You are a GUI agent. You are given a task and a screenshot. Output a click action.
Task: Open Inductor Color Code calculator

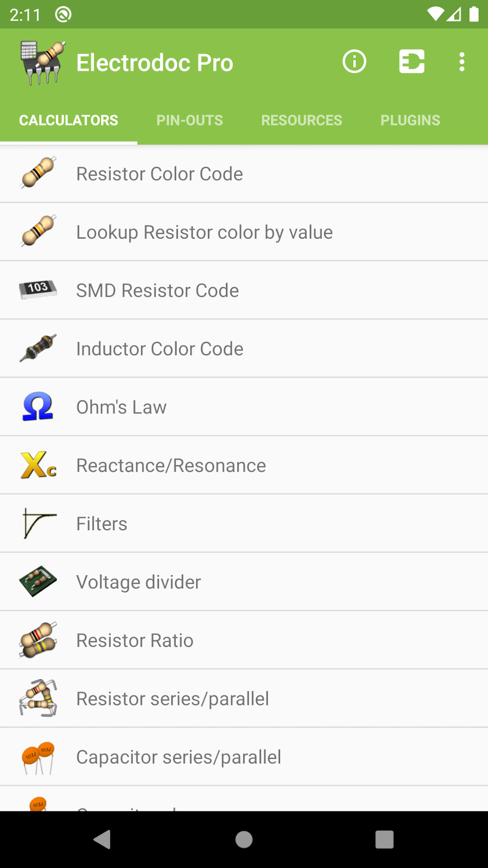[x=160, y=349]
